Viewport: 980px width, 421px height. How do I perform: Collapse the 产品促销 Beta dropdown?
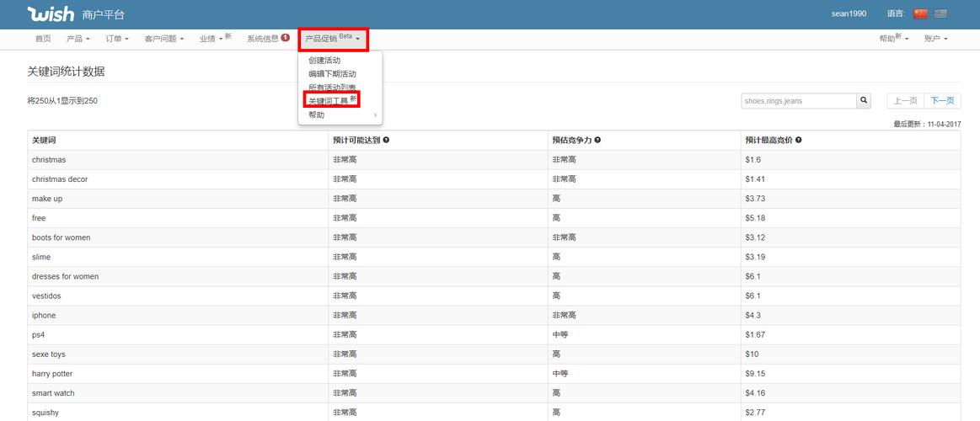pos(333,40)
